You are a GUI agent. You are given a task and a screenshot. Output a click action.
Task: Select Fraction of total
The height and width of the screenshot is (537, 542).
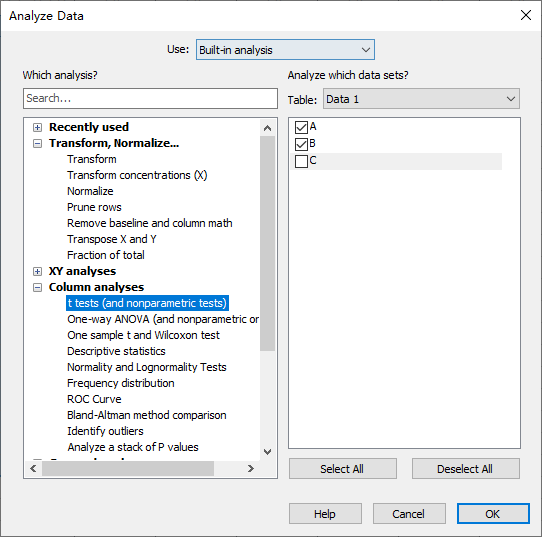point(106,255)
